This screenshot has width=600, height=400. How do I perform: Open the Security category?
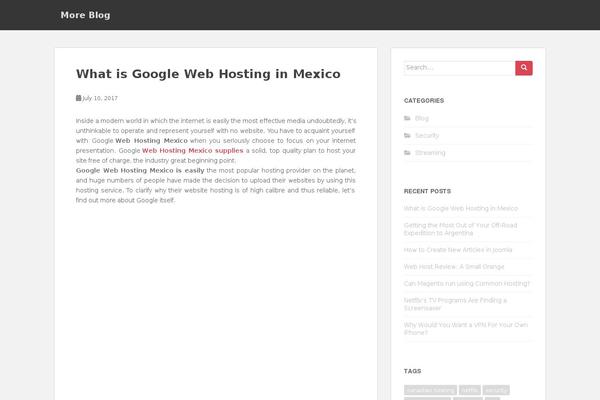pos(427,136)
